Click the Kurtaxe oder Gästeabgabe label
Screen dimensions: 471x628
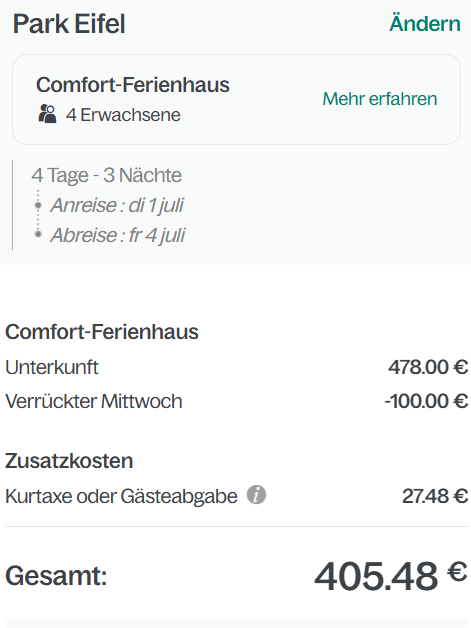[x=121, y=496]
